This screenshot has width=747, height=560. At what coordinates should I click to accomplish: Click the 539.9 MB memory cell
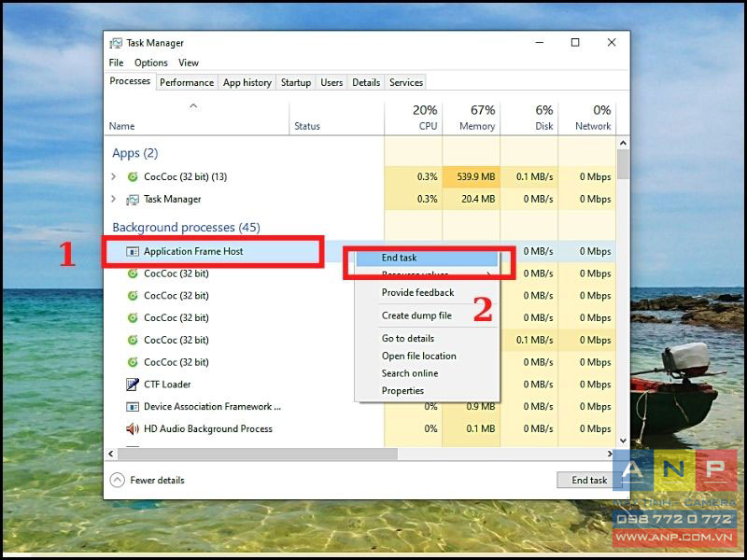(x=472, y=176)
